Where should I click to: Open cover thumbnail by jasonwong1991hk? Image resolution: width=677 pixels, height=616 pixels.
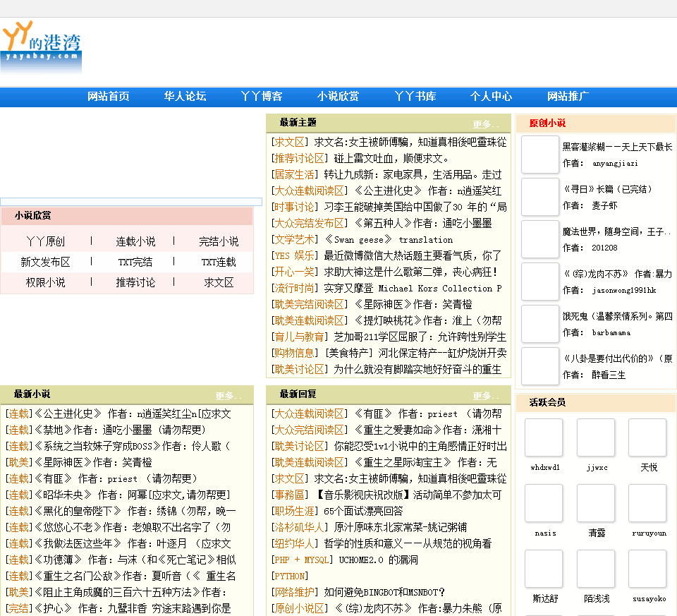pos(540,282)
